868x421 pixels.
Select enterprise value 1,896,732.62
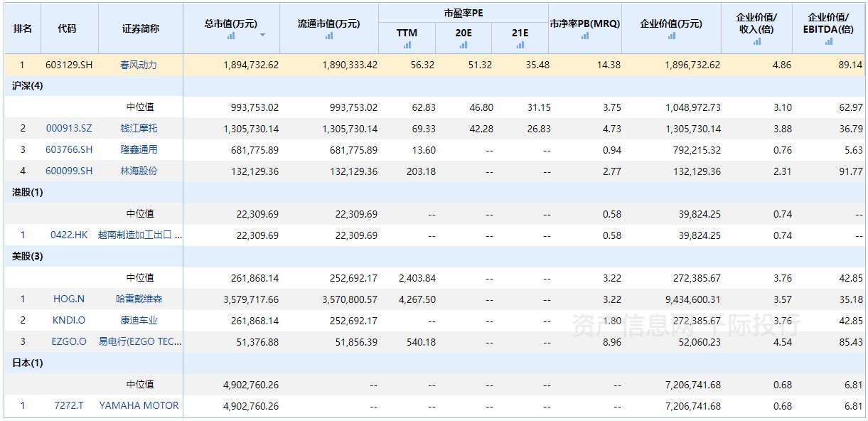click(x=692, y=65)
